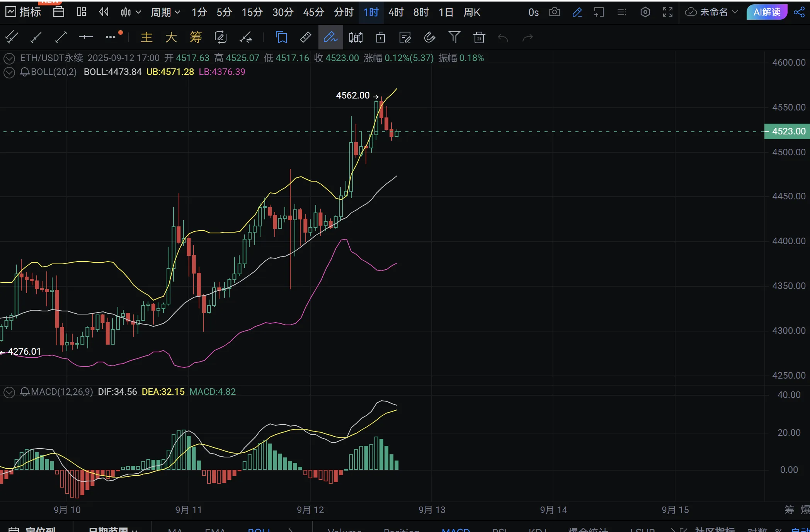The image size is (810, 532).
Task: Click the line swap arrows icon
Action: coord(245,37)
